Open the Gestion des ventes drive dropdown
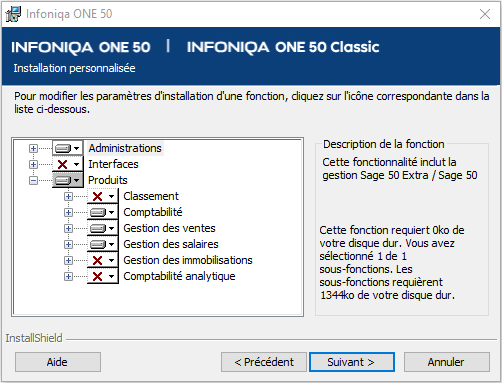502x383 pixels. point(103,228)
